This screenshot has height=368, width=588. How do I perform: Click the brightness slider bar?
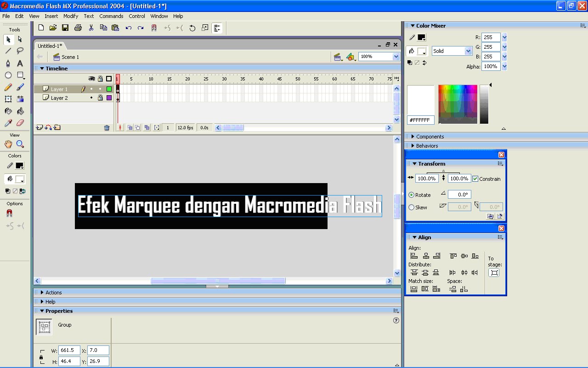tap(484, 104)
